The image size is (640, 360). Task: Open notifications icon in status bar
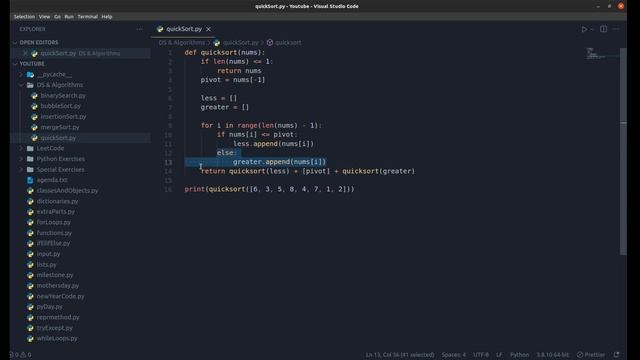tap(617, 355)
